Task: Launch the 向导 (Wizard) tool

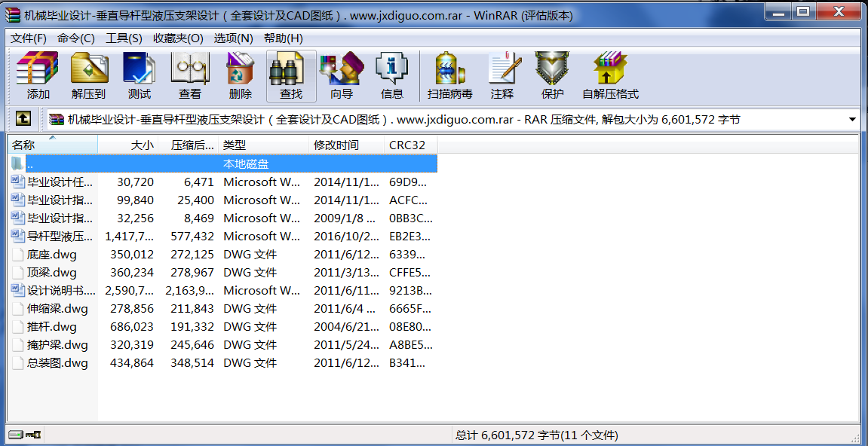Action: [342, 76]
